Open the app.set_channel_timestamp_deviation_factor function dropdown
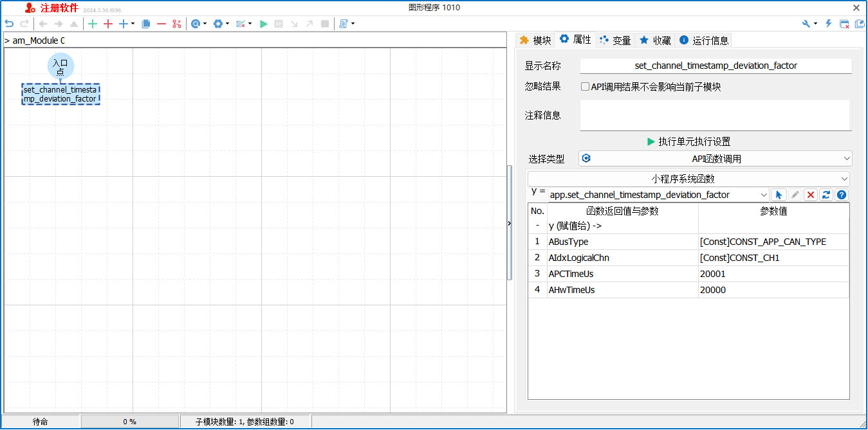Screen dimensions: 868x430 pyautogui.click(x=658, y=194)
